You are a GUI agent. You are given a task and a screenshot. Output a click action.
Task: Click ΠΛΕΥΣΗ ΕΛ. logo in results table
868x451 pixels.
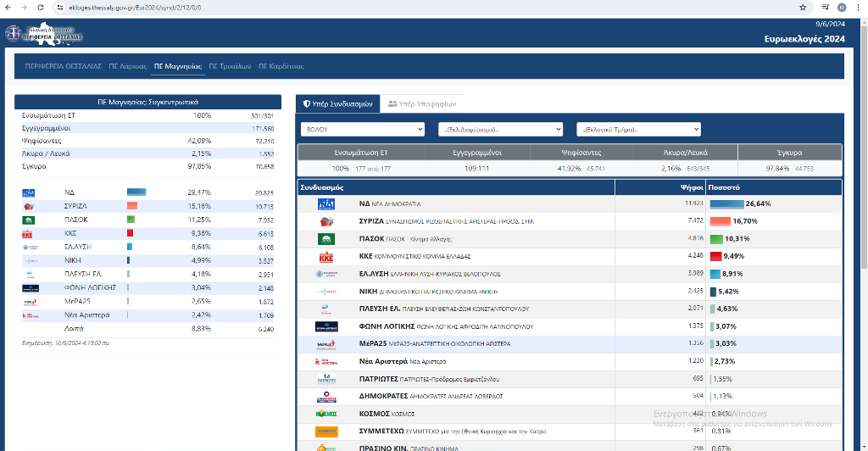(325, 309)
